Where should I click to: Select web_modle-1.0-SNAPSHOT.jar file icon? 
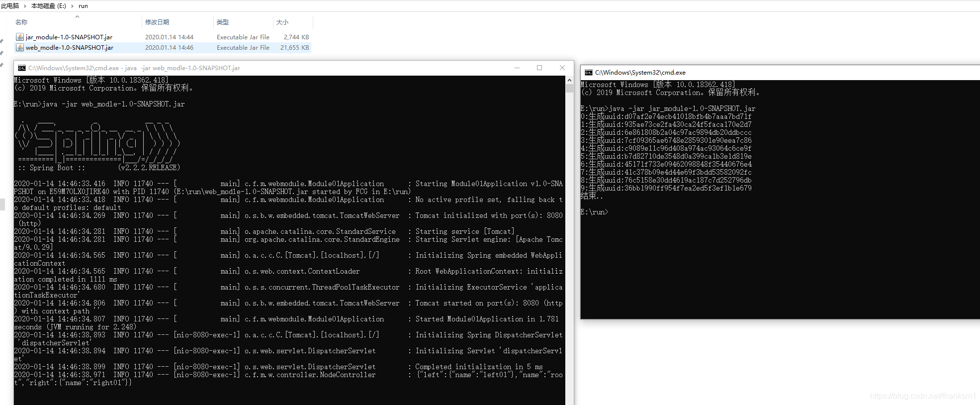tap(20, 47)
